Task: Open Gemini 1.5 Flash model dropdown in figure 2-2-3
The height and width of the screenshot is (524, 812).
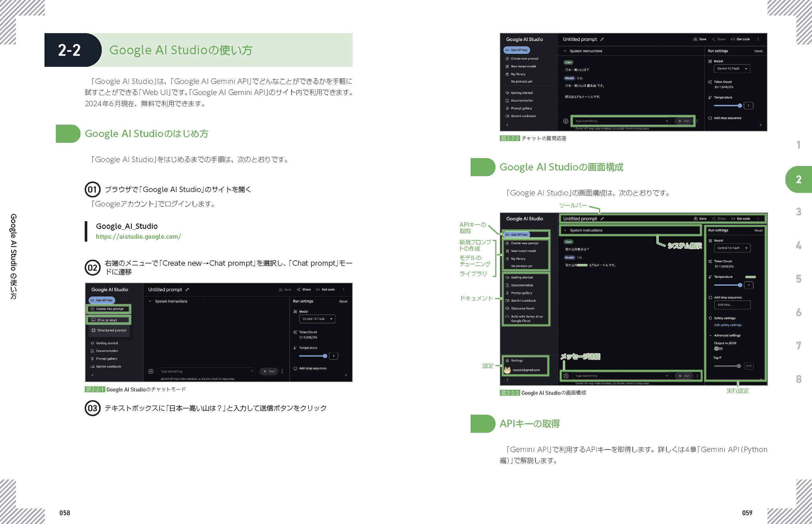Action: [x=732, y=248]
